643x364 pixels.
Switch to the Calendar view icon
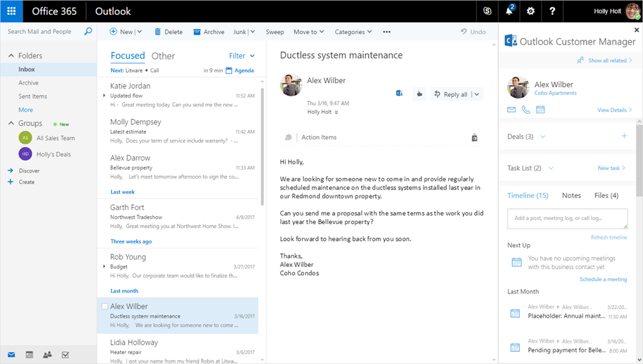pos(29,355)
